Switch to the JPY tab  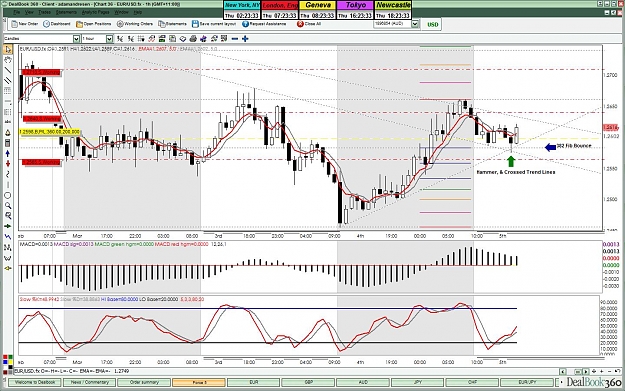click(417, 382)
